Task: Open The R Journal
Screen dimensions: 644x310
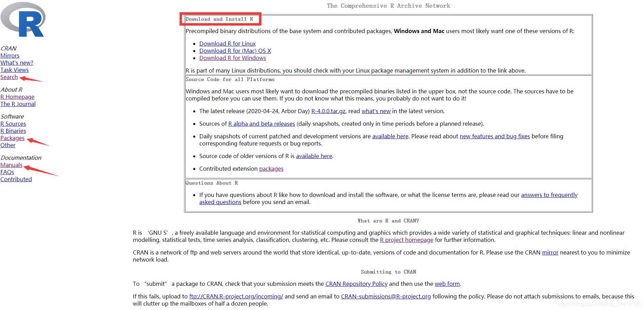Action: (18, 104)
